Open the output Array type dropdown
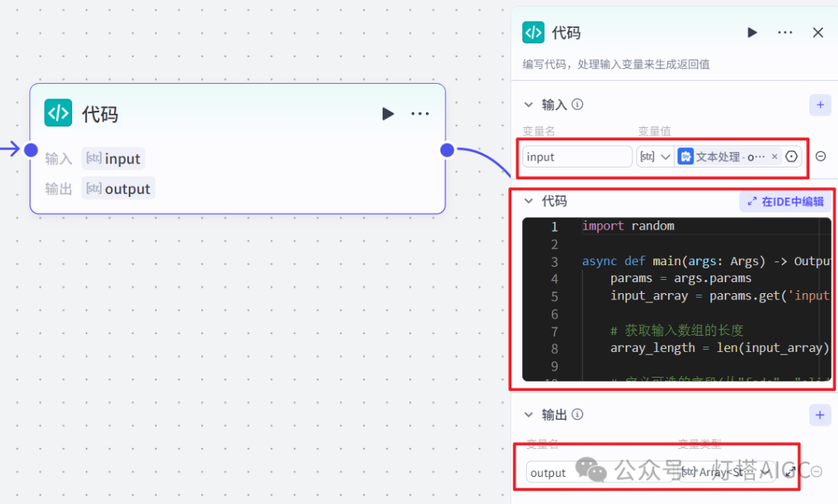 pos(727,472)
